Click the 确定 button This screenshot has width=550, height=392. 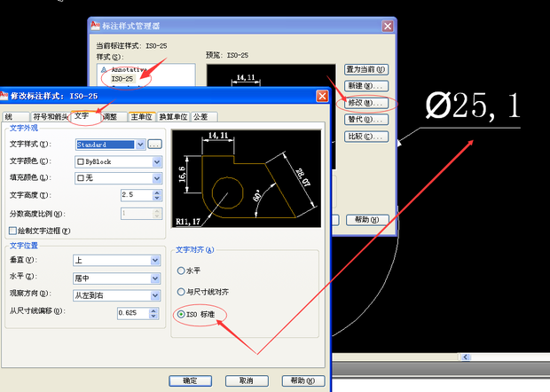pyautogui.click(x=190, y=380)
